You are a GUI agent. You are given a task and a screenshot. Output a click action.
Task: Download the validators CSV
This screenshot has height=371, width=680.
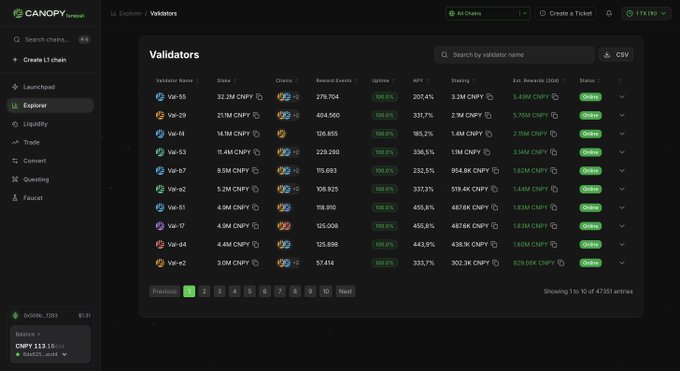tap(616, 55)
